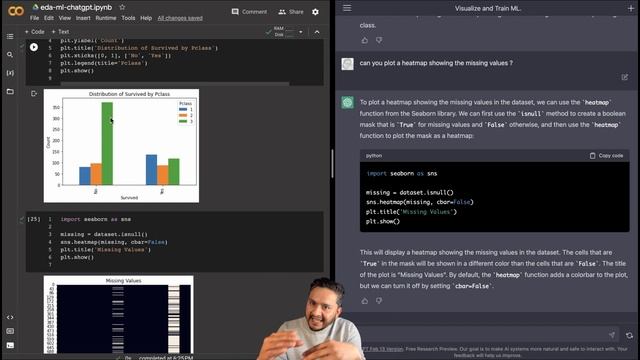The image size is (640, 360).
Task: Click the All changes saved link
Action: pos(180,18)
